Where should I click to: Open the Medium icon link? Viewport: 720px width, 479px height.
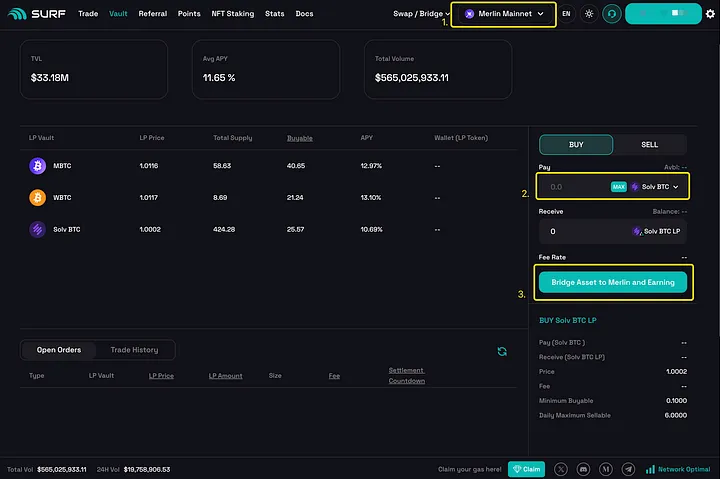click(x=605, y=468)
